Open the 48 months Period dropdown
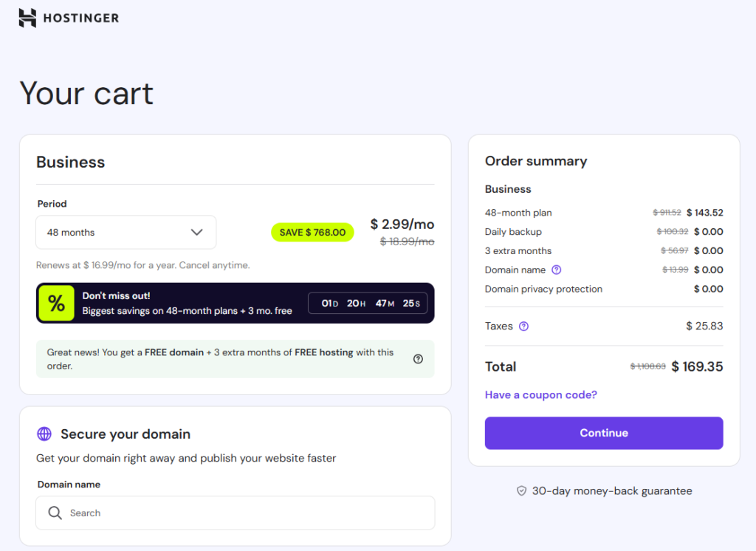 click(126, 232)
